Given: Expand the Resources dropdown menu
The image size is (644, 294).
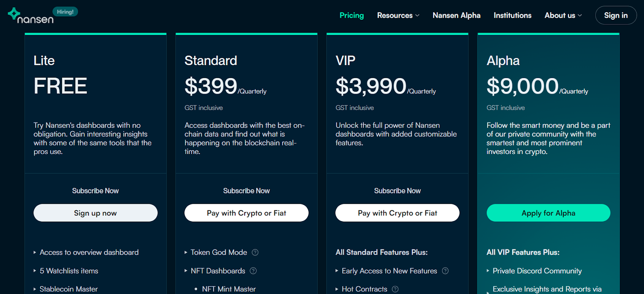Looking at the screenshot, I should click(x=398, y=15).
